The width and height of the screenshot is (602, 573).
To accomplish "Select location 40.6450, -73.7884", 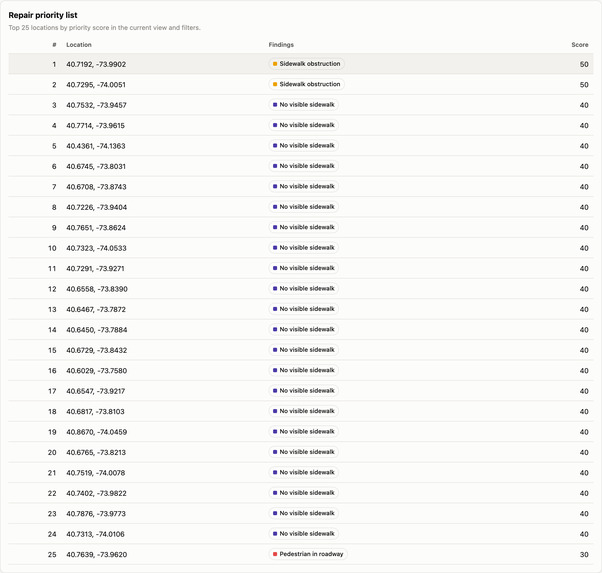I will 97,330.
